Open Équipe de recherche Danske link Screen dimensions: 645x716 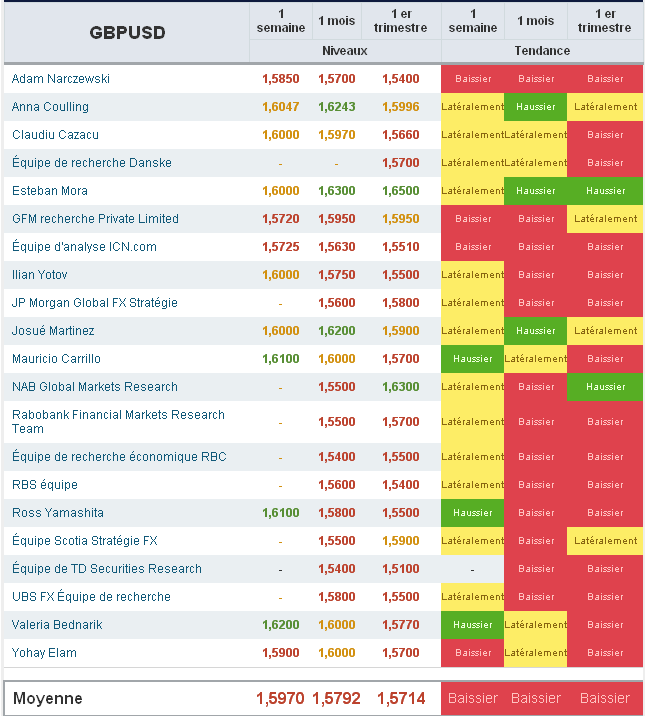click(x=92, y=163)
